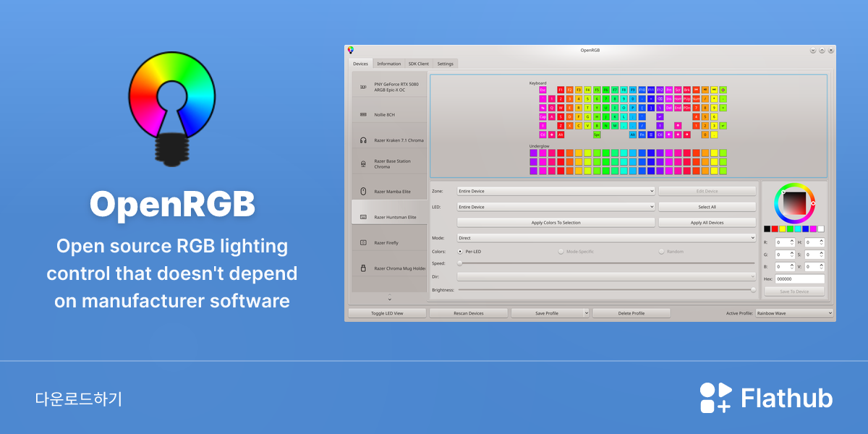Select the Razer Base Station Chroma icon
868x434 pixels.
click(363, 164)
